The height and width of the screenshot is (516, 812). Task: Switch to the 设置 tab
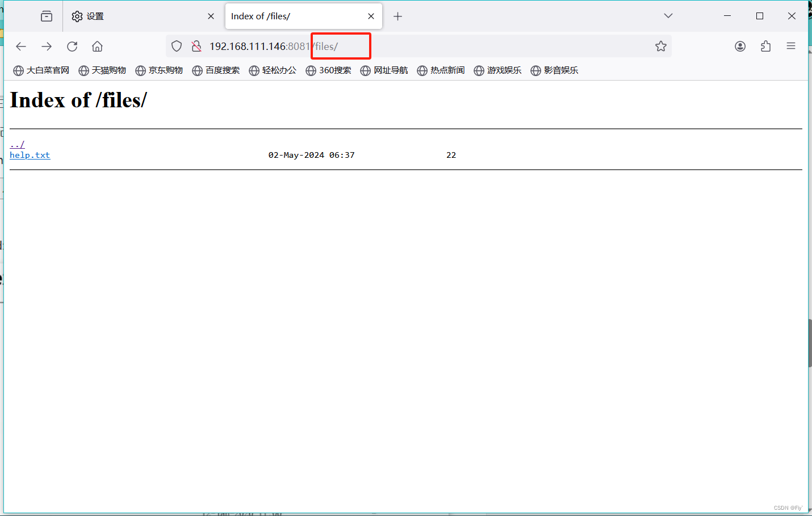[x=142, y=16]
